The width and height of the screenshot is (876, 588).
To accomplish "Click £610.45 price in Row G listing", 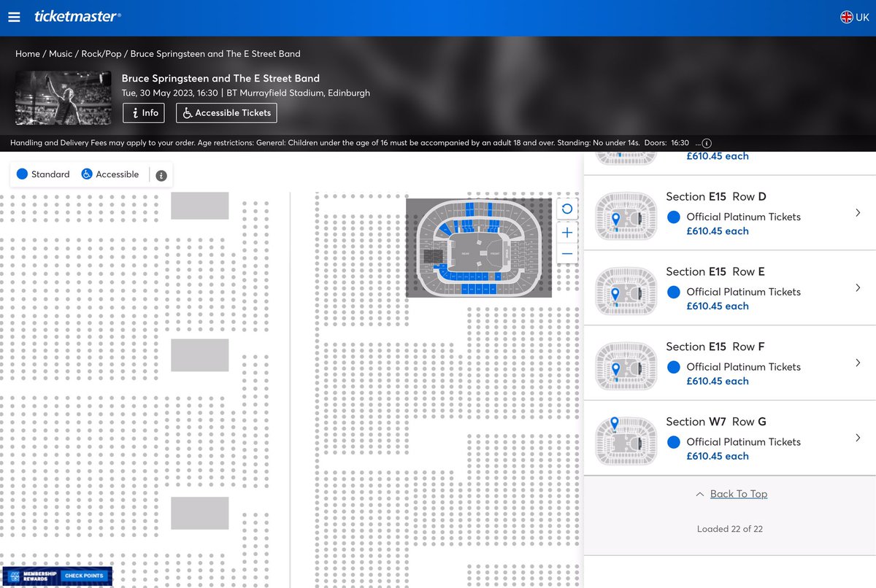I will click(718, 457).
